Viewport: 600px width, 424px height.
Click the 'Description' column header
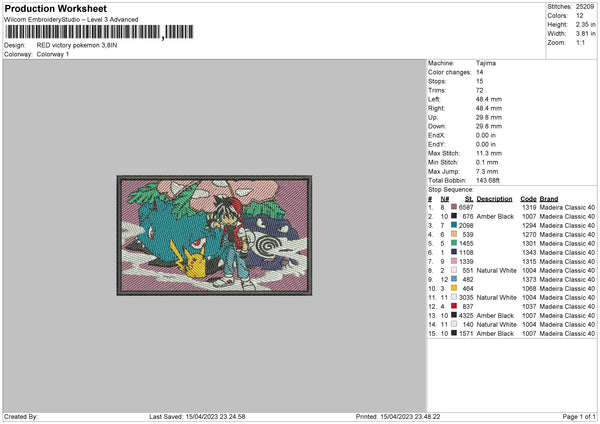tap(494, 199)
